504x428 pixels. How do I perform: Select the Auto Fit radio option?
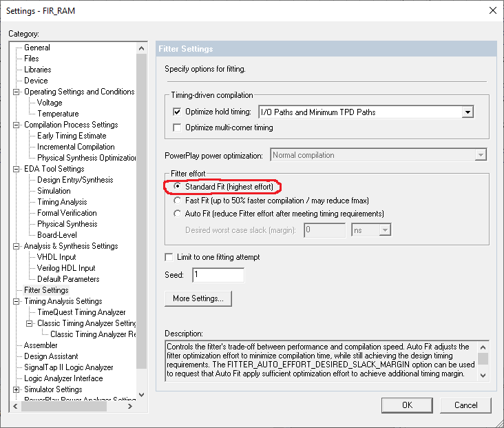point(177,214)
